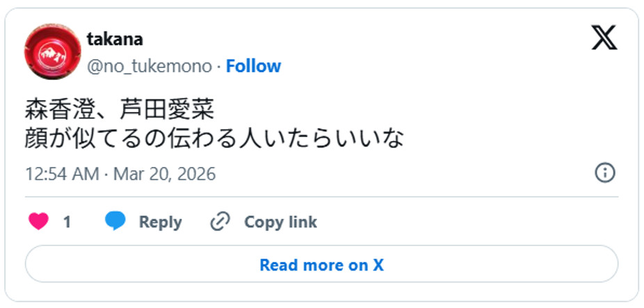Click the word Follow beside the handle
Screen dimensions: 644x308
(x=253, y=66)
